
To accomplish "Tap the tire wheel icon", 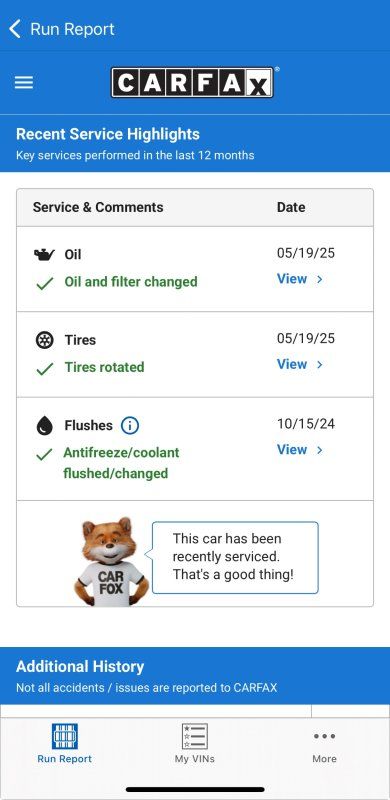I will click(x=44, y=340).
